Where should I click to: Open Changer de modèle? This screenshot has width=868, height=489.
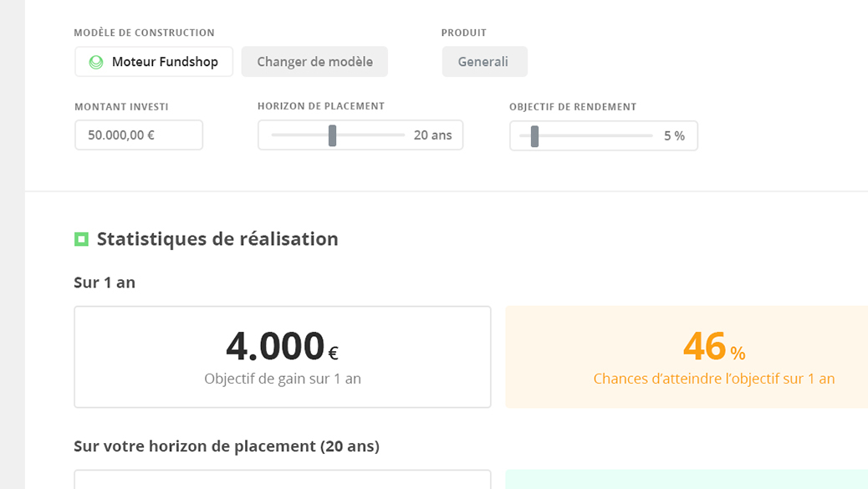(314, 61)
